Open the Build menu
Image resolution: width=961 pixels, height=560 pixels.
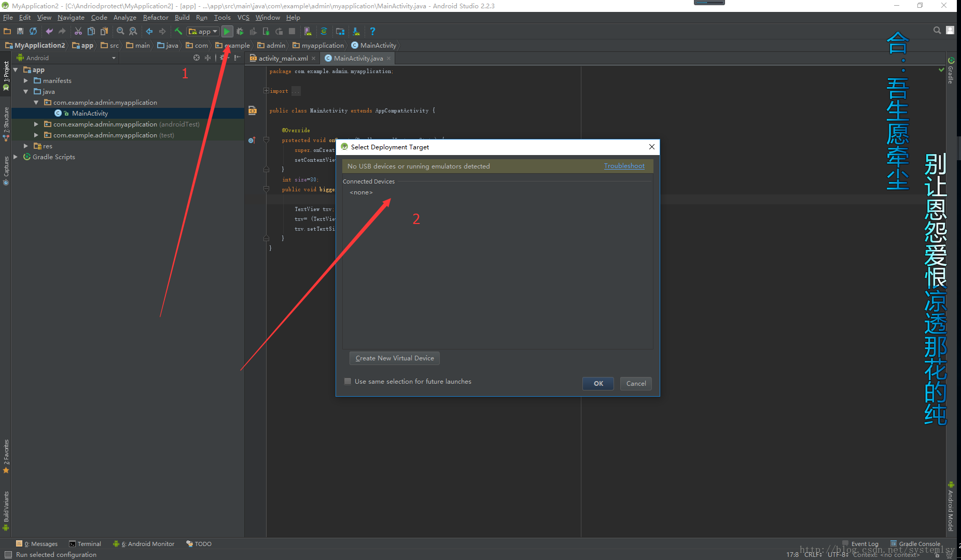pyautogui.click(x=182, y=17)
